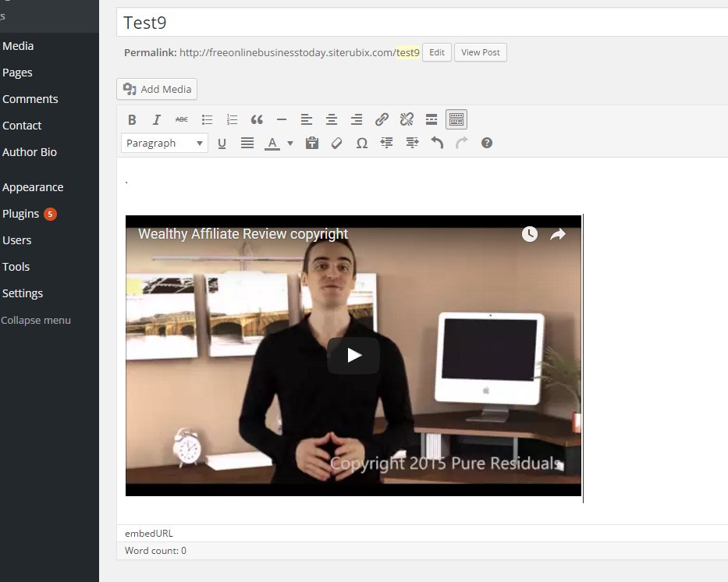728x582 pixels.
Task: Open keyboard shortcuts help icon
Action: (487, 143)
